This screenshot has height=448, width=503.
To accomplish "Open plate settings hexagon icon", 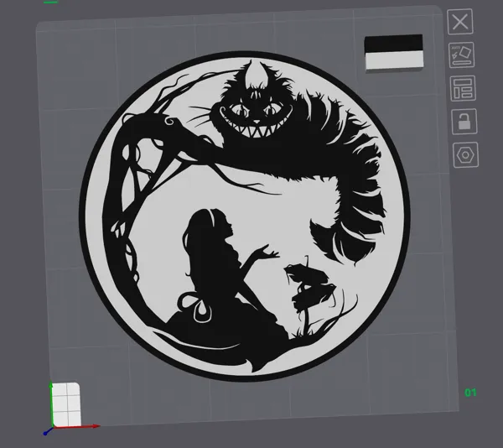I will point(465,155).
